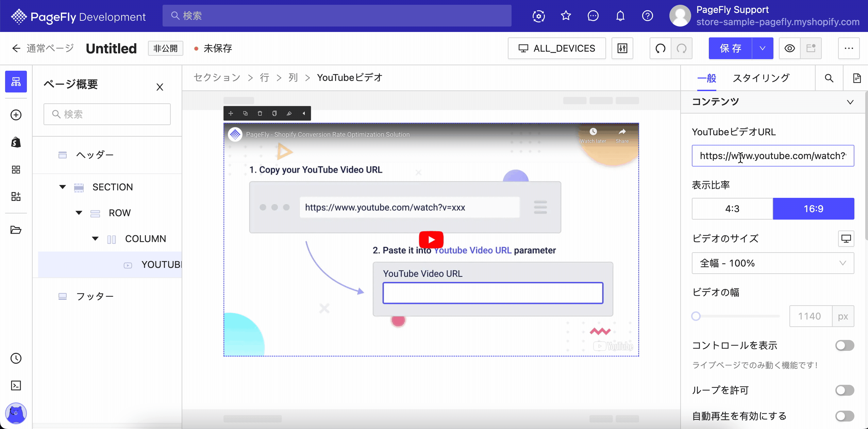This screenshot has height=429, width=868.
Task: Click the top 検索 search bar
Action: point(337,16)
